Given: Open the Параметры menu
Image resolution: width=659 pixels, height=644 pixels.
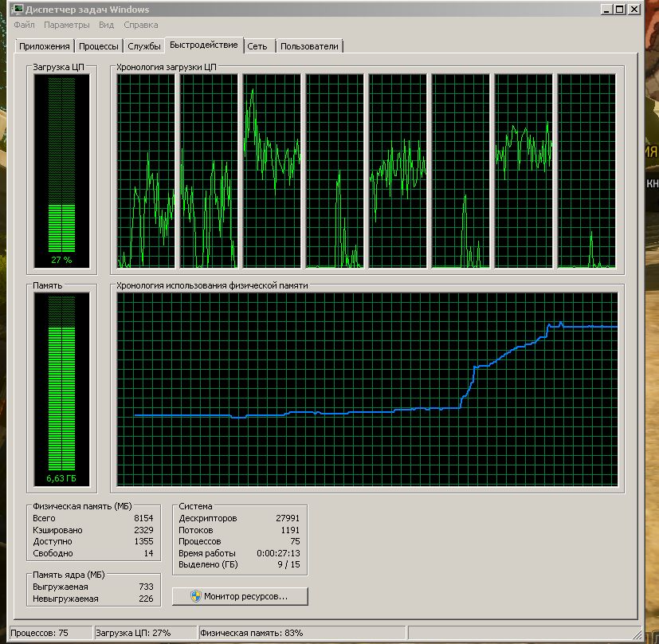Looking at the screenshot, I should (x=66, y=25).
